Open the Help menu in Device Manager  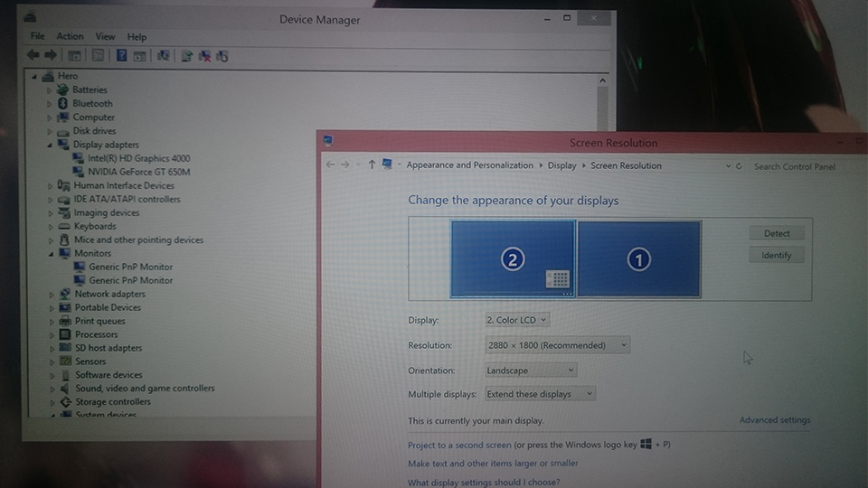click(x=137, y=36)
